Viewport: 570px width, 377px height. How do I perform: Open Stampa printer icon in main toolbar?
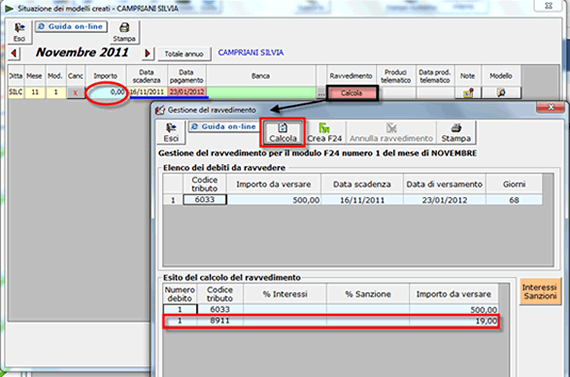click(x=124, y=32)
